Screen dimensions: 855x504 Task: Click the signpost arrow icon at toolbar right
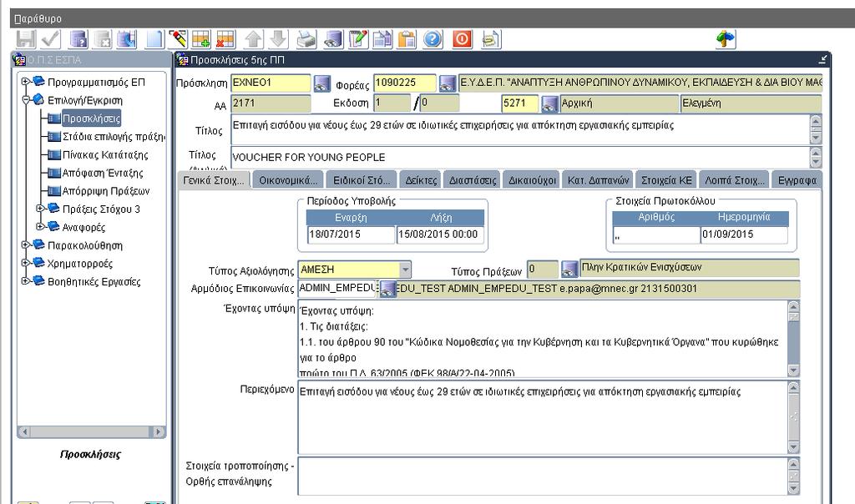click(726, 39)
